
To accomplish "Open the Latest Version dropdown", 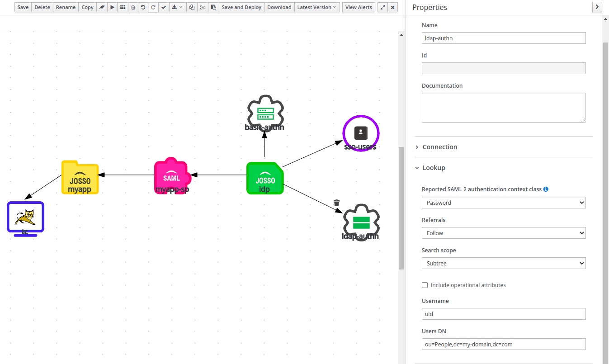I will click(x=317, y=7).
